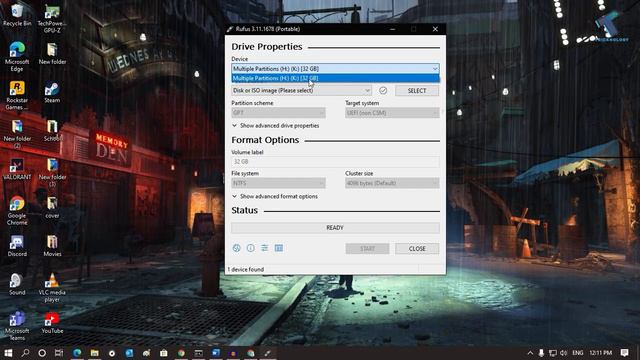Launch VLC media player desktop icon
Viewport: 640px width, 360px height.
point(52,287)
